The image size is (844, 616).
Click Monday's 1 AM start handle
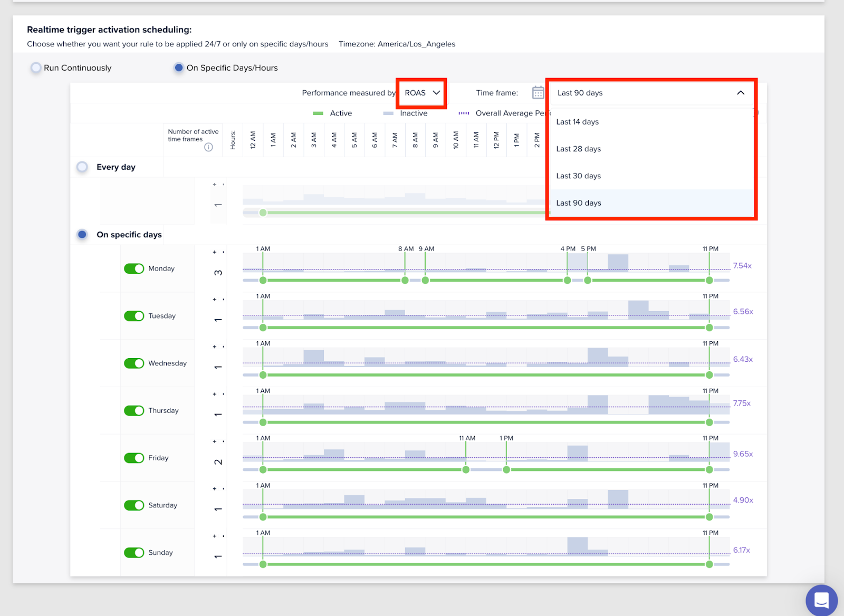(263, 281)
